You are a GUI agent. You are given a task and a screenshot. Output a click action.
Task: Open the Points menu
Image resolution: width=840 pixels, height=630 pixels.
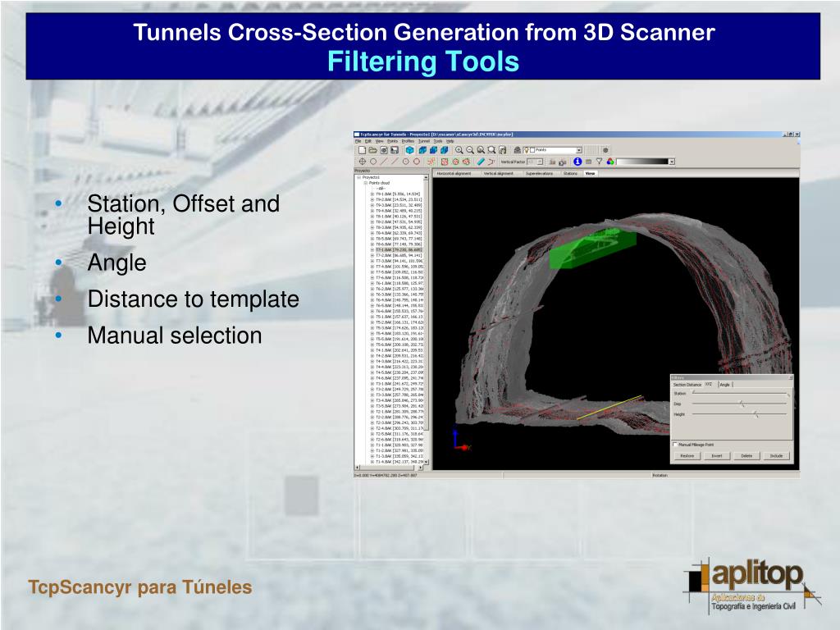(393, 141)
